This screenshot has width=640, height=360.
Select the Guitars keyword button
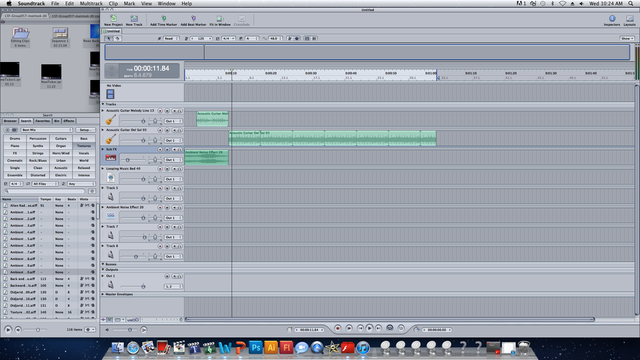(61, 139)
